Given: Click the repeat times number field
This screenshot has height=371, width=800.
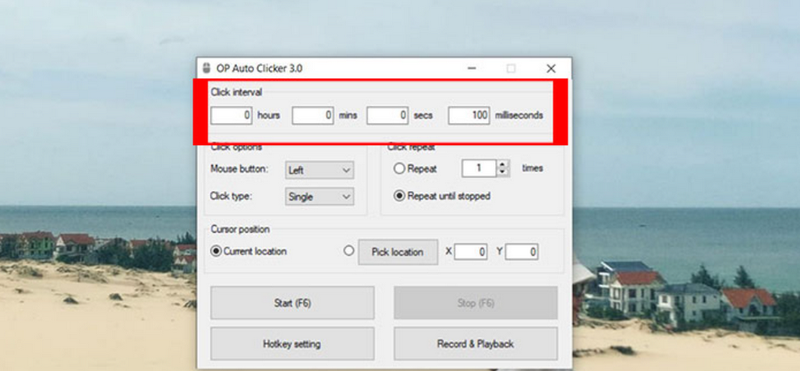Looking at the screenshot, I should pos(479,168).
